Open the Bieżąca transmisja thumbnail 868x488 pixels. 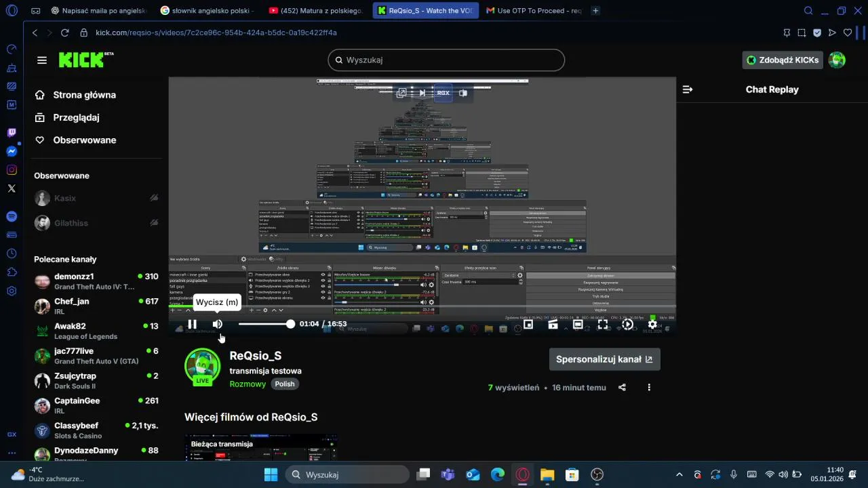click(261, 447)
